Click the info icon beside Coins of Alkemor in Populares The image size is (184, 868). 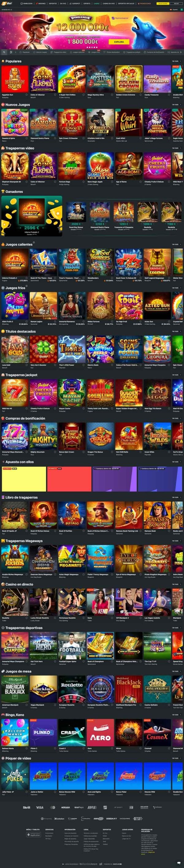(x=55, y=95)
